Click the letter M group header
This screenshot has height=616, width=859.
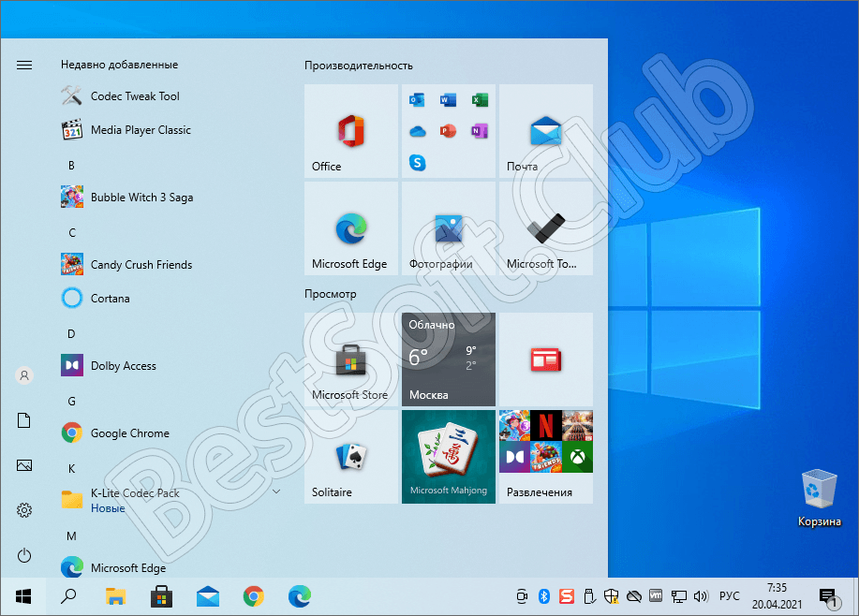click(x=72, y=536)
